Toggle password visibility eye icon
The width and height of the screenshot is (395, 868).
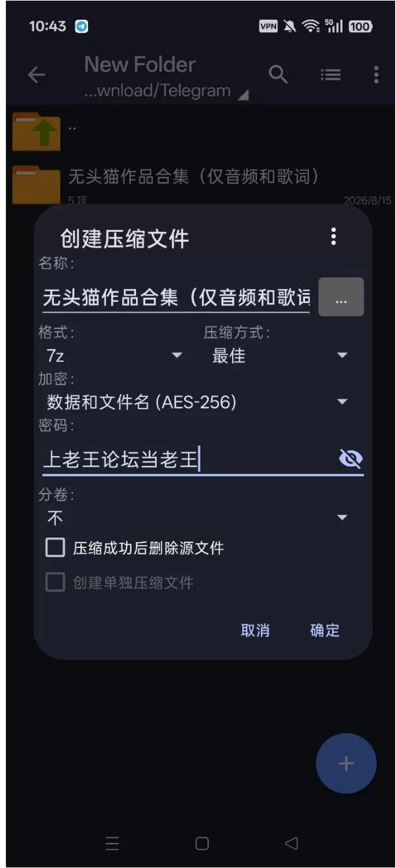(x=351, y=459)
